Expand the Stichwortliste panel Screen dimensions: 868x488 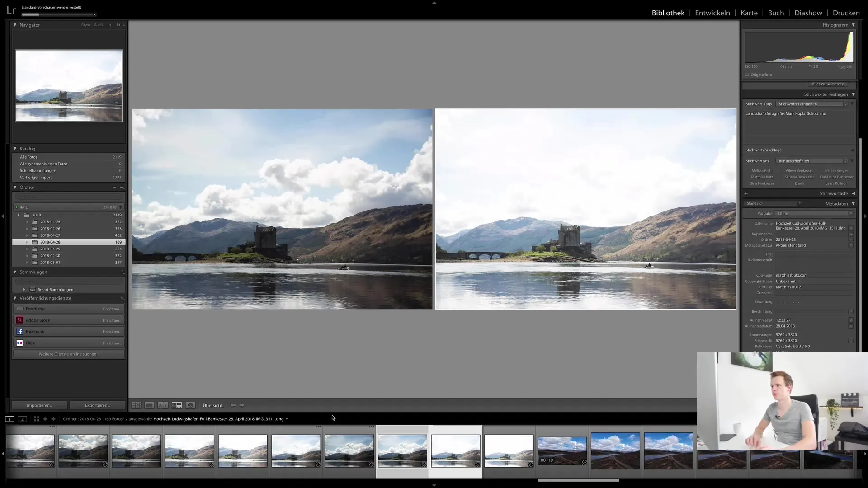point(853,193)
